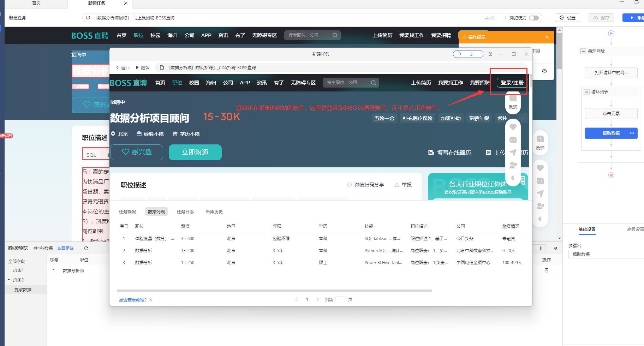Switch to the 数据列表 tab

pyautogui.click(x=156, y=211)
